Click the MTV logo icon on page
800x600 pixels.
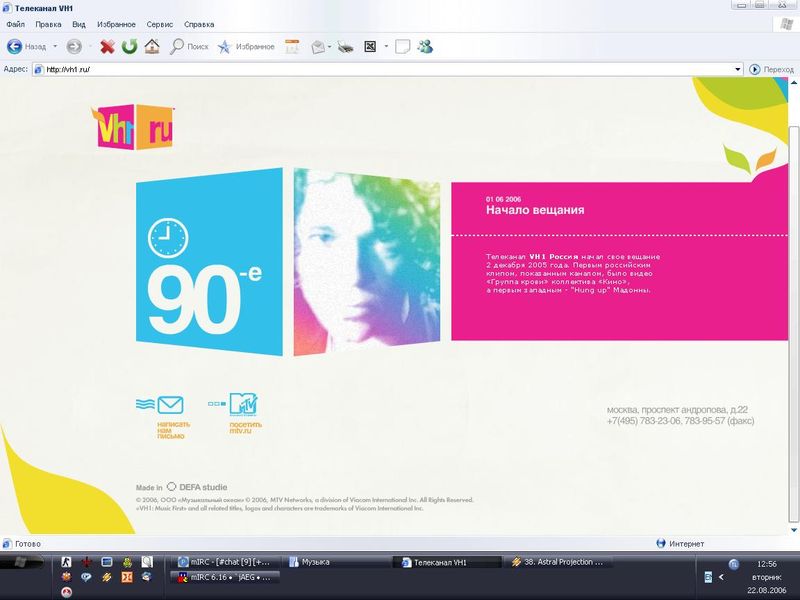click(243, 404)
